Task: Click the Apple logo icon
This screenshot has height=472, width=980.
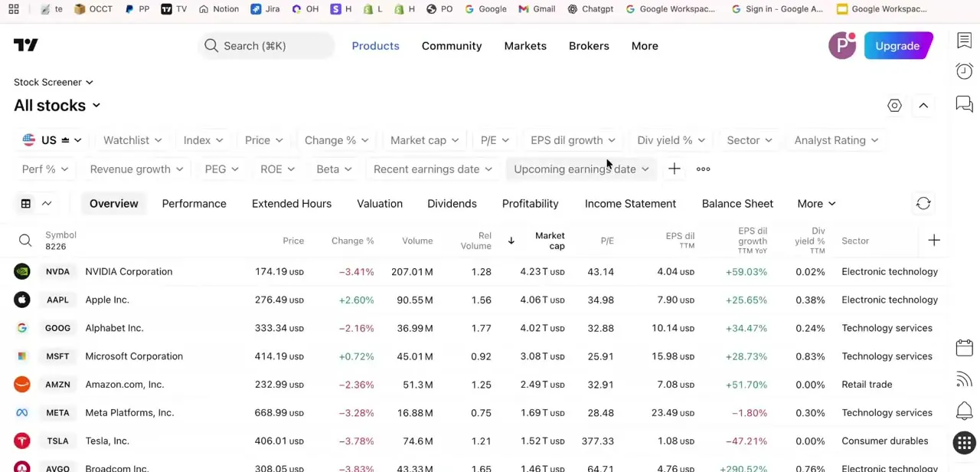Action: (x=21, y=300)
